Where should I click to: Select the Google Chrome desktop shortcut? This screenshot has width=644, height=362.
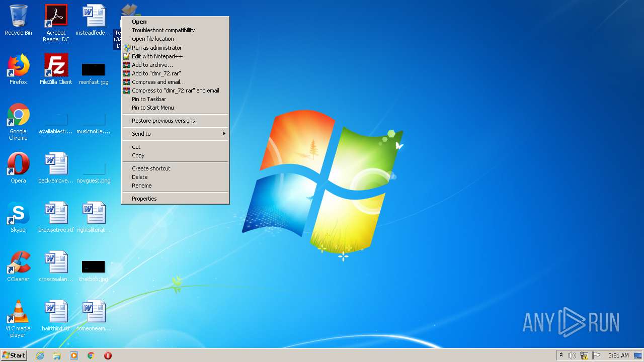[18, 122]
